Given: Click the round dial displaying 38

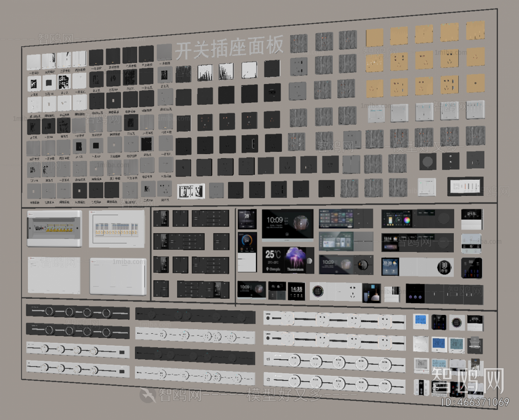Looking at the screenshot, I should [x=444, y=267].
